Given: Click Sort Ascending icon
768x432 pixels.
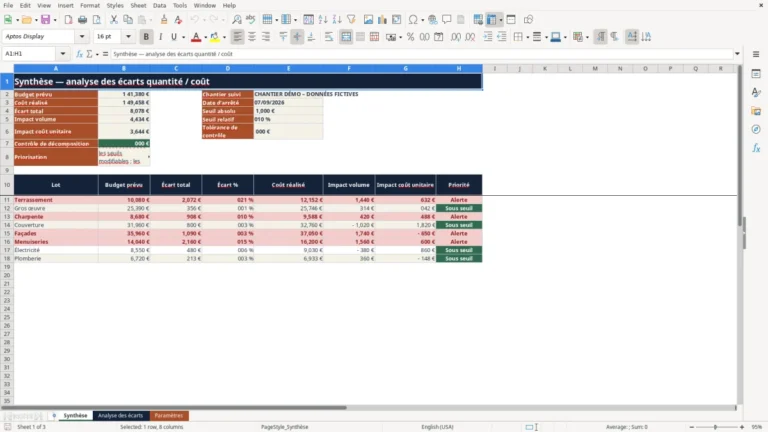Looking at the screenshot, I should tap(323, 20).
